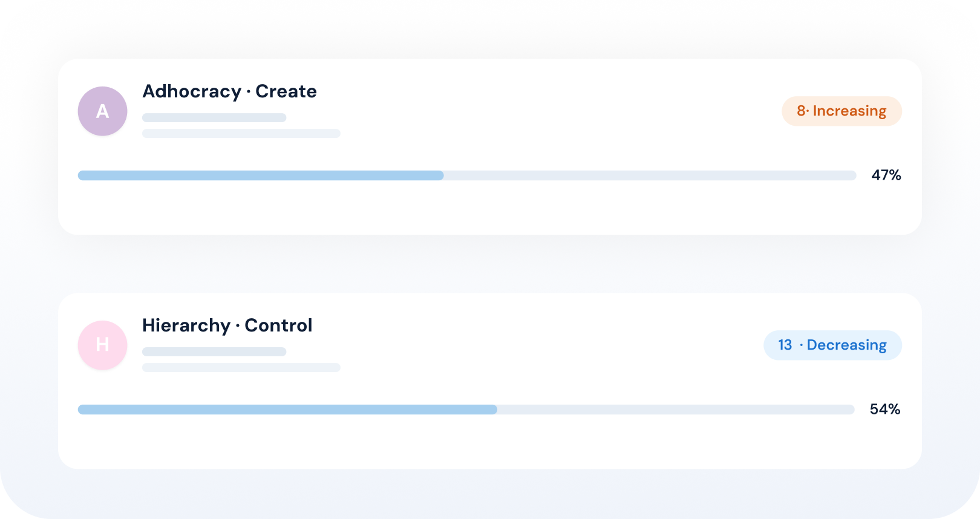Click the number 8 in the Increasing badge
Screen dimensions: 980x519
(x=801, y=111)
